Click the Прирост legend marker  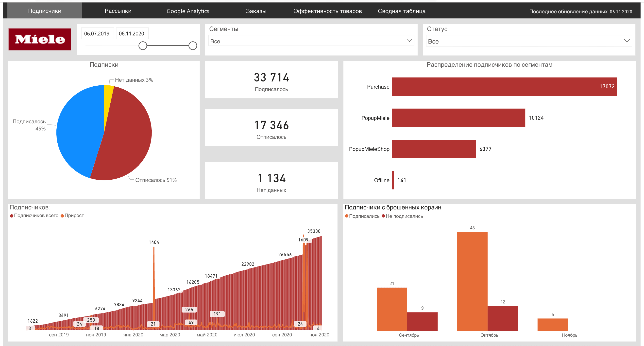click(x=62, y=216)
